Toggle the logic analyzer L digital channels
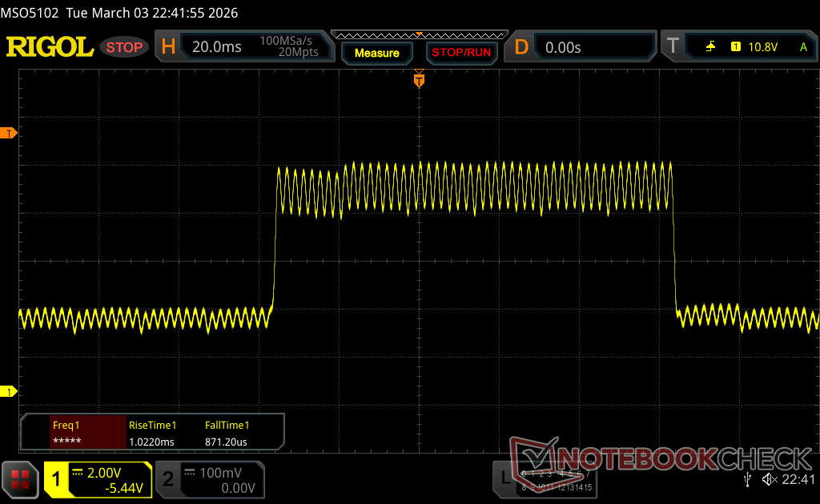The image size is (820, 504). click(x=504, y=478)
